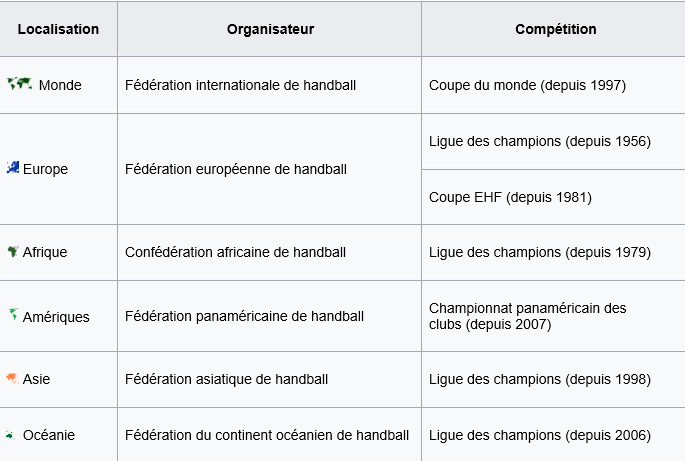Click Championnat panaméricain des clubs entry
This screenshot has width=685, height=461.
tap(528, 316)
